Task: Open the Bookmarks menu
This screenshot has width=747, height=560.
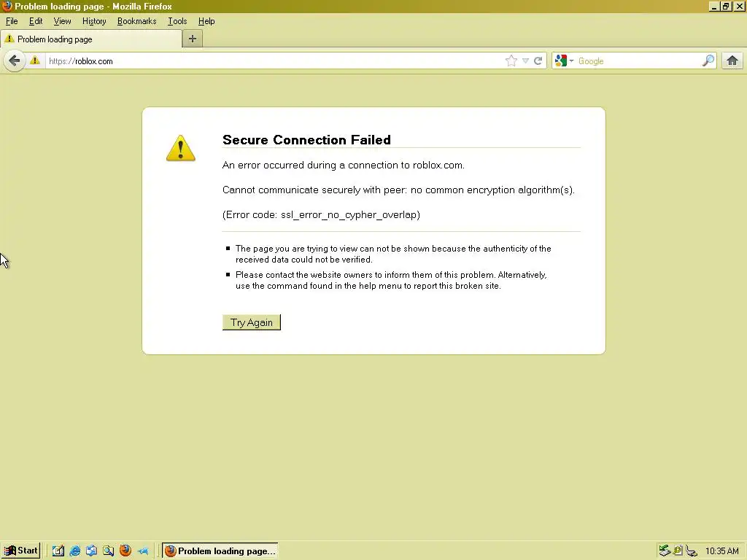Action: [136, 21]
